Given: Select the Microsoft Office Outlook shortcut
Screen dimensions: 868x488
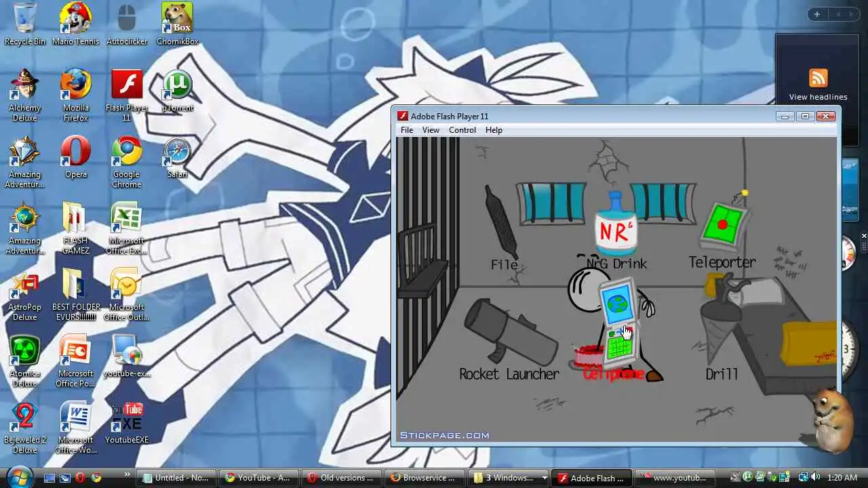Looking at the screenshot, I should (127, 295).
